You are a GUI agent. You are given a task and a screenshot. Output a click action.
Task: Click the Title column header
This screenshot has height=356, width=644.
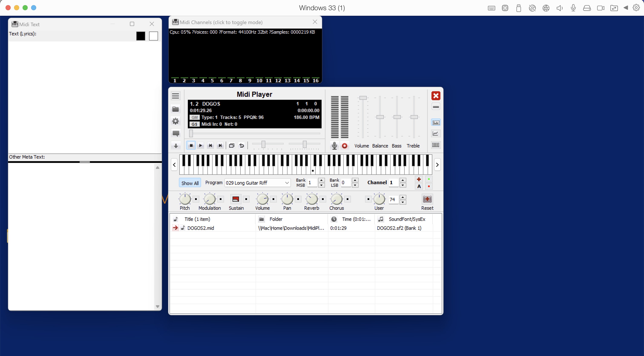[197, 219]
